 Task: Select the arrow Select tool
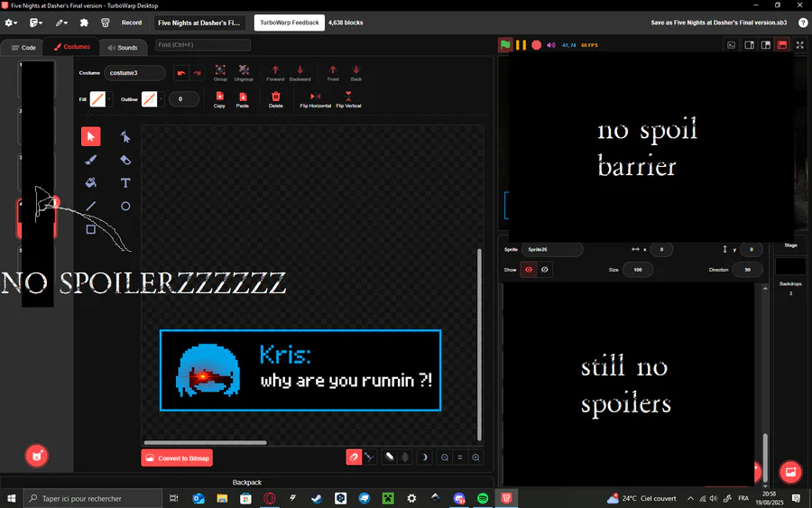90,137
